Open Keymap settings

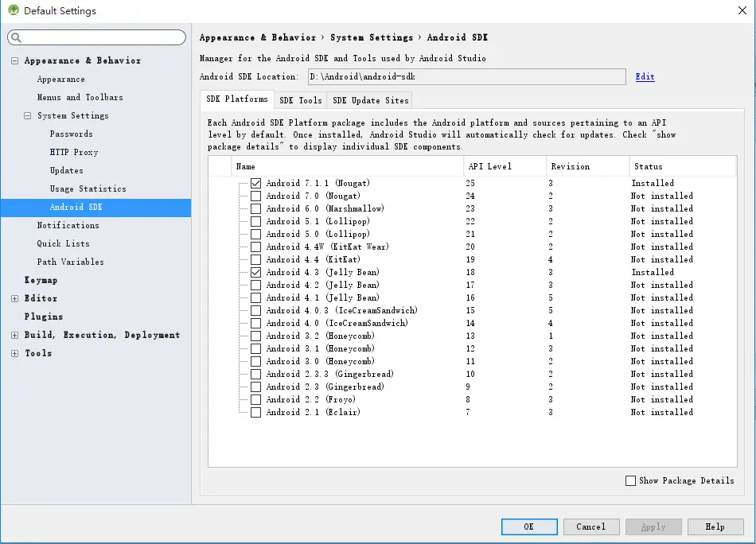coord(41,281)
